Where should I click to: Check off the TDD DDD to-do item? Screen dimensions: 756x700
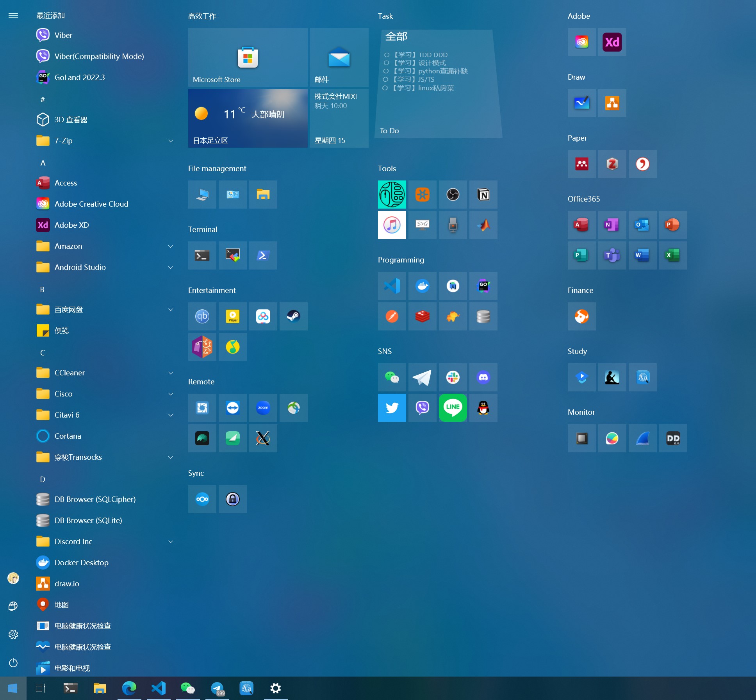[x=387, y=55]
